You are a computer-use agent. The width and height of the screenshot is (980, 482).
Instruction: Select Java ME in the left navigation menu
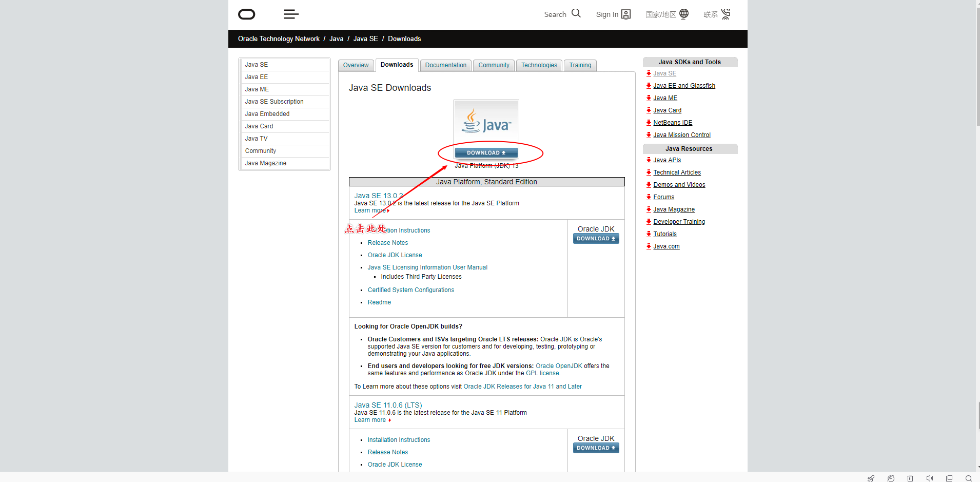(285, 89)
